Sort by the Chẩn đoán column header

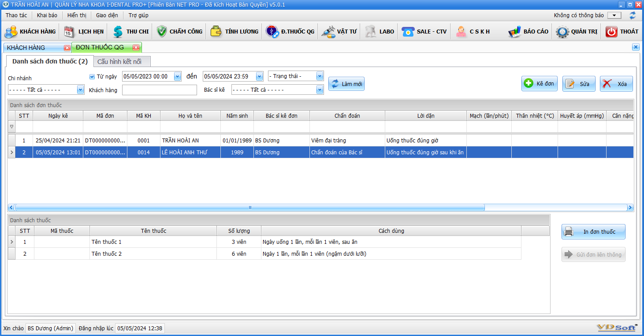pos(347,116)
